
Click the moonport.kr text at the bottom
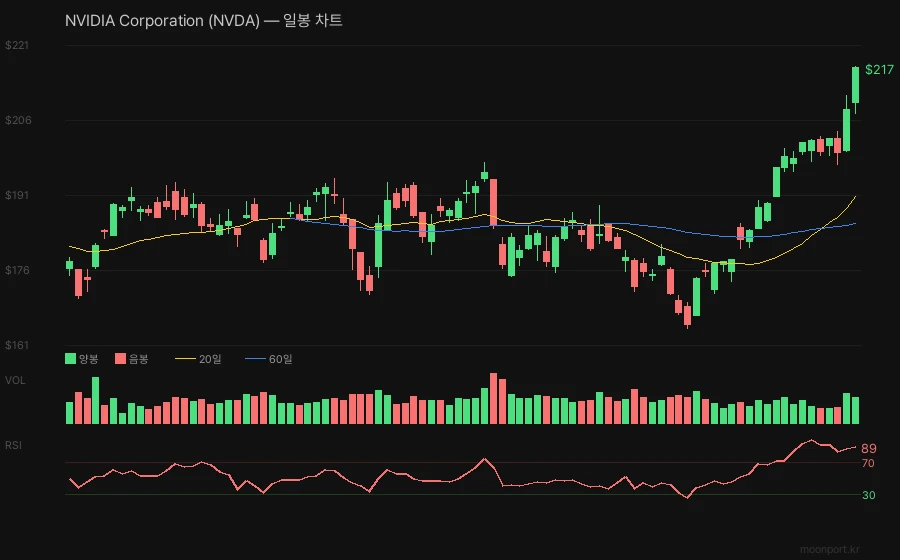tap(830, 549)
